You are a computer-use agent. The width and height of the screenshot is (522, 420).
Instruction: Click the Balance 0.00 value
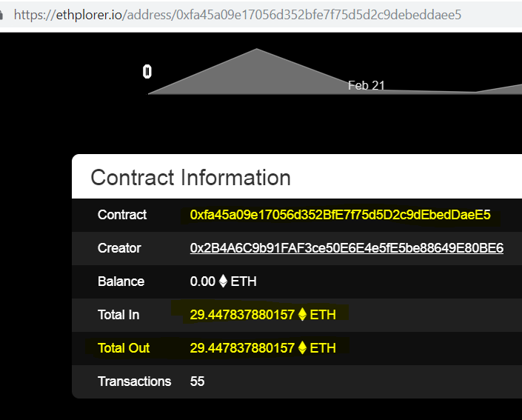(x=202, y=281)
